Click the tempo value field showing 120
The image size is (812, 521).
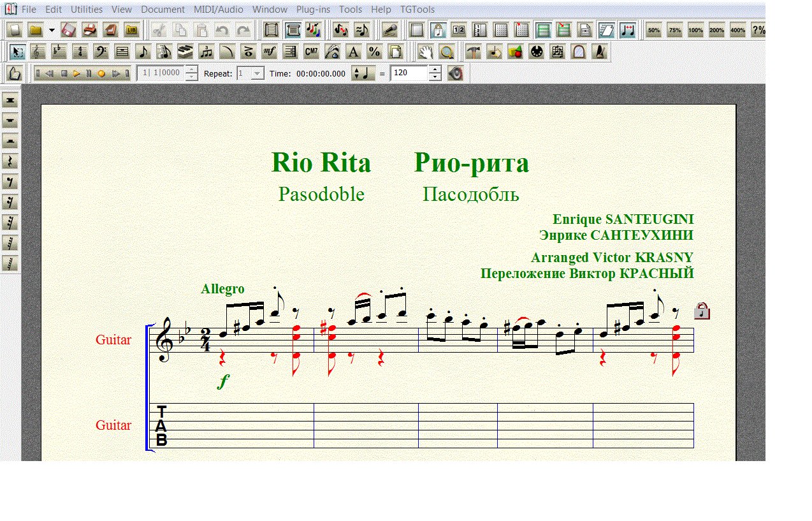click(x=409, y=73)
